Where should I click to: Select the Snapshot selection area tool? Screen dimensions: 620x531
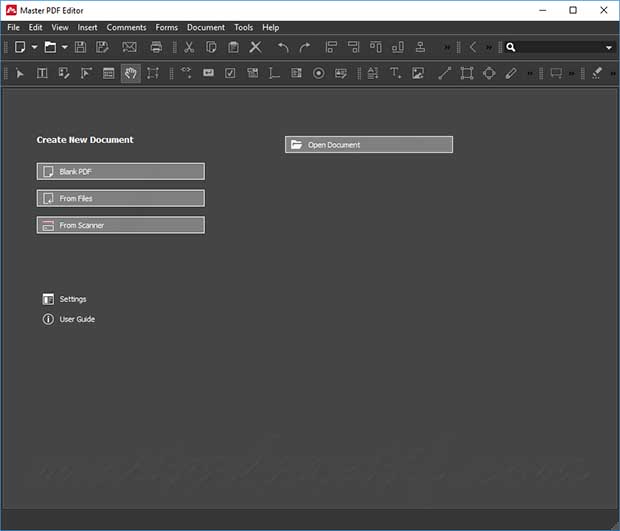[x=153, y=74]
